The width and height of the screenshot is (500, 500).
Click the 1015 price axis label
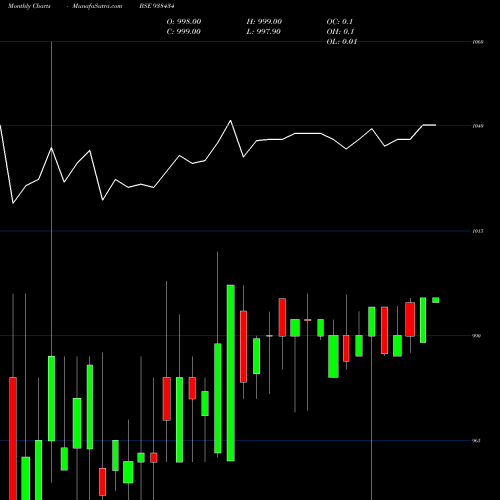(x=478, y=231)
